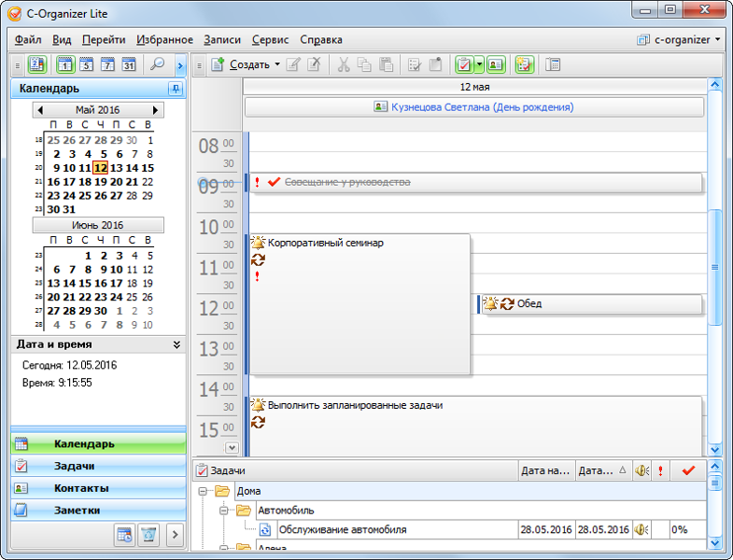Viewport: 733px width, 560px height.
Task: Expand the left toolbar overflow arrow
Action: [180, 65]
